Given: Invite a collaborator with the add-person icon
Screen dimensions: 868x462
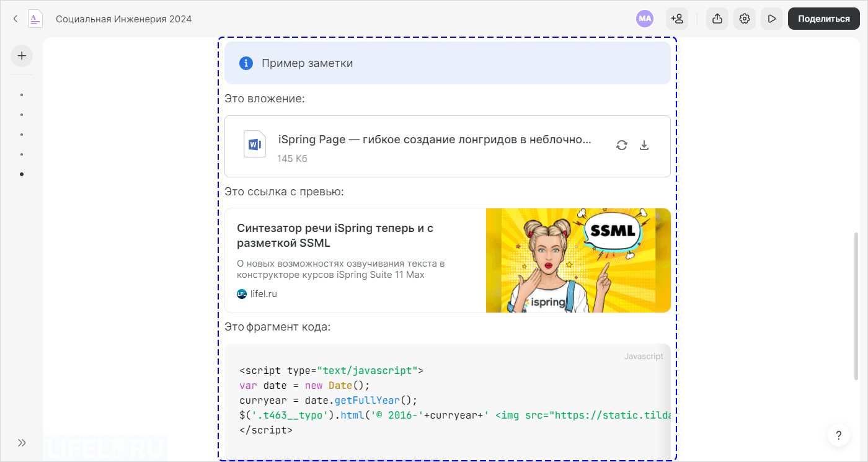Looking at the screenshot, I should (677, 19).
